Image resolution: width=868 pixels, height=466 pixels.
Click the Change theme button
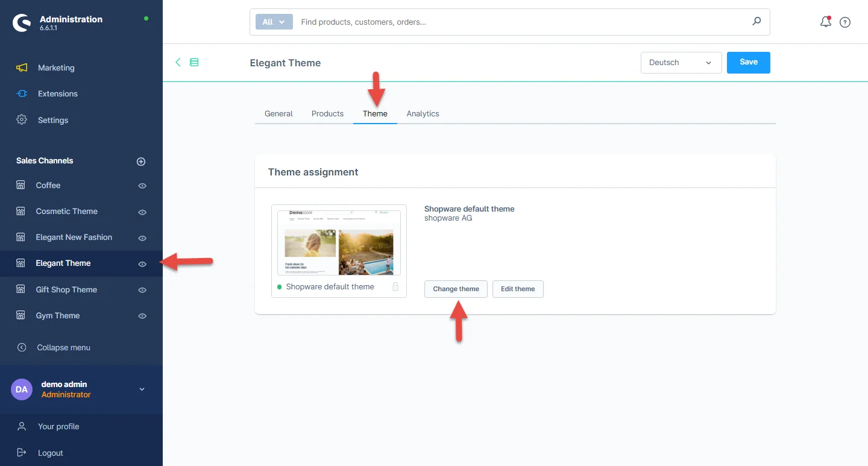(x=456, y=289)
